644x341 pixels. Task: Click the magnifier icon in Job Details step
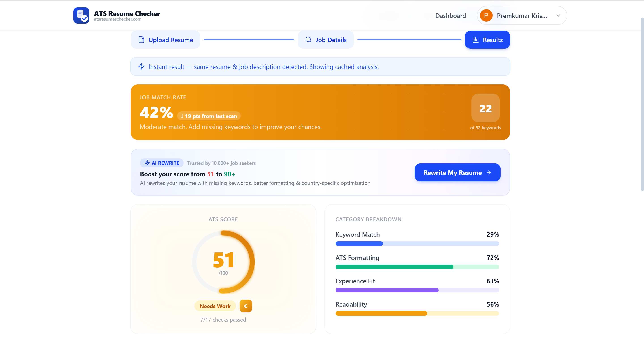[x=308, y=40]
